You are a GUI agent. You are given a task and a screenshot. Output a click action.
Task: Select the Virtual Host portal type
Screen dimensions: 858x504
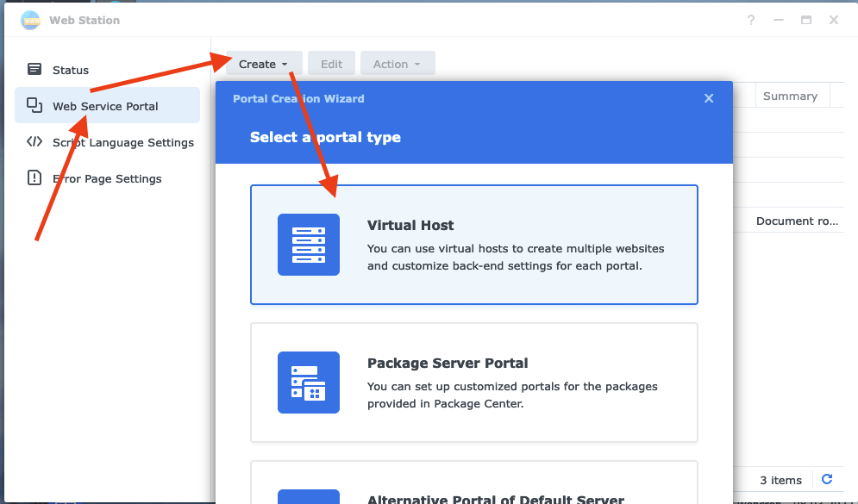[x=474, y=244]
